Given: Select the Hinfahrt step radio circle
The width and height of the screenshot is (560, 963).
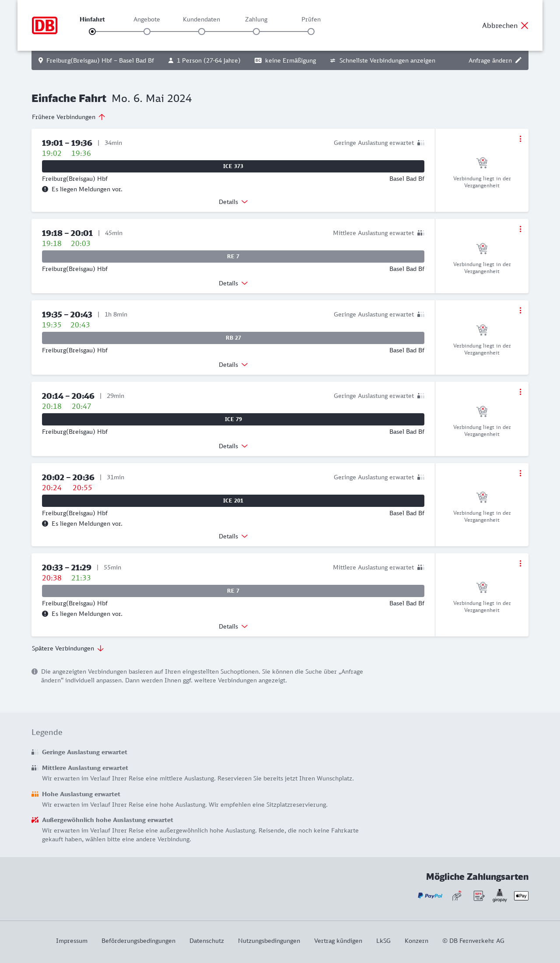Looking at the screenshot, I should [x=92, y=32].
